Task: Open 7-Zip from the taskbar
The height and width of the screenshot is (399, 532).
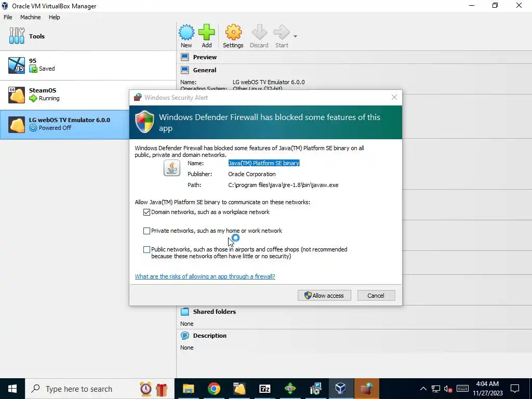Action: coord(264,389)
